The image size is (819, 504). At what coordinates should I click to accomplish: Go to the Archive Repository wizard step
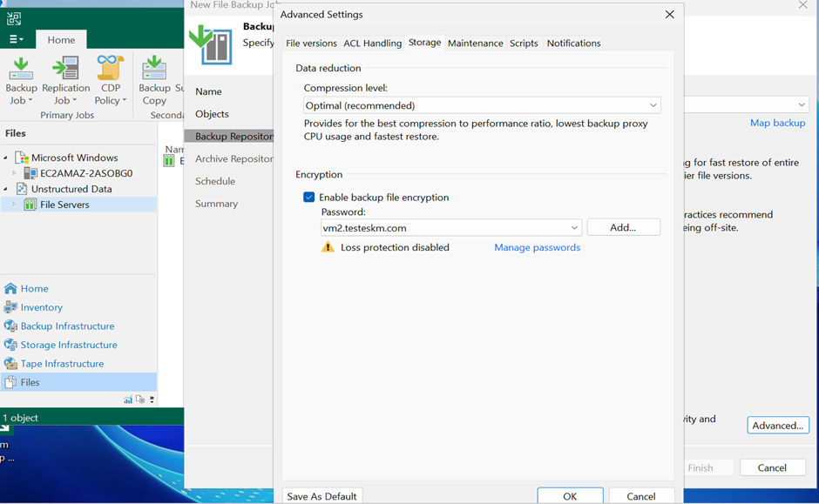tap(234, 158)
